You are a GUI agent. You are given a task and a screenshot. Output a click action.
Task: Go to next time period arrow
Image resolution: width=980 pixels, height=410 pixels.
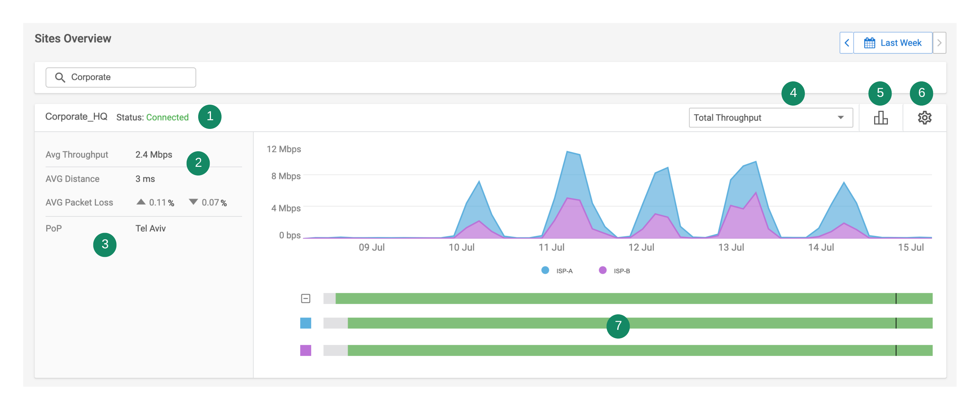coord(939,43)
